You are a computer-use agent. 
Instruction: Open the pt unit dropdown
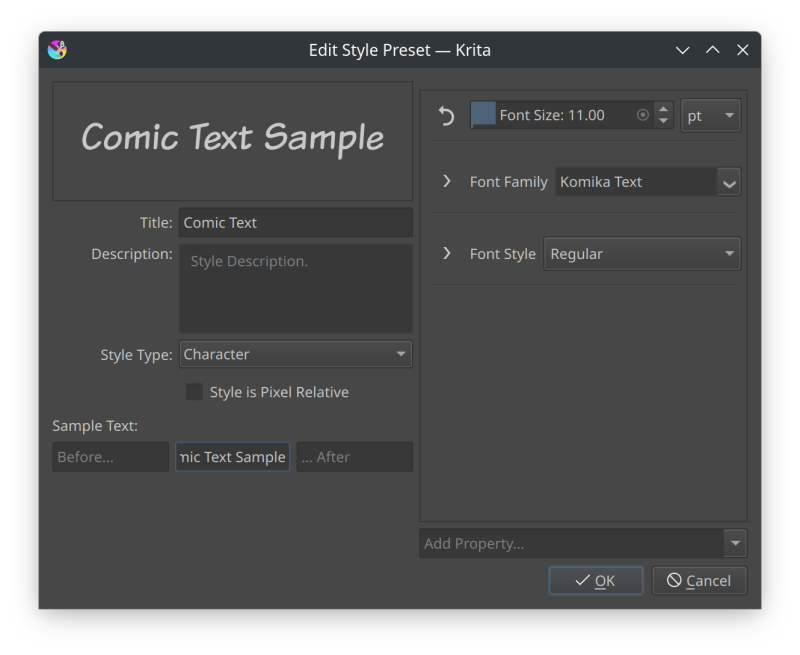(x=710, y=115)
